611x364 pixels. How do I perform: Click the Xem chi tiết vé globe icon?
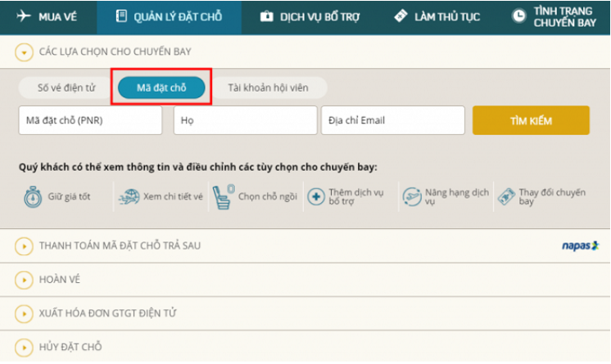pyautogui.click(x=128, y=197)
